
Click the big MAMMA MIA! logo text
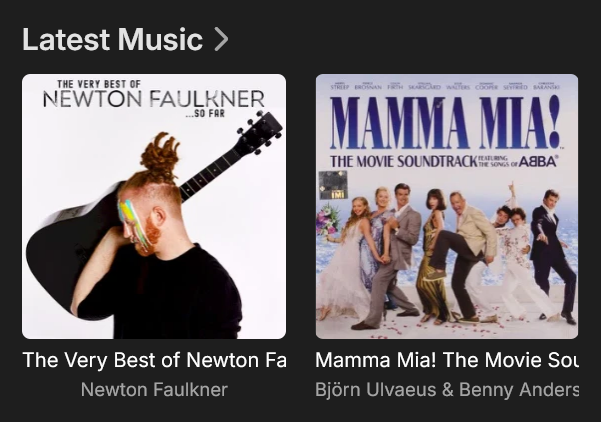[445, 123]
